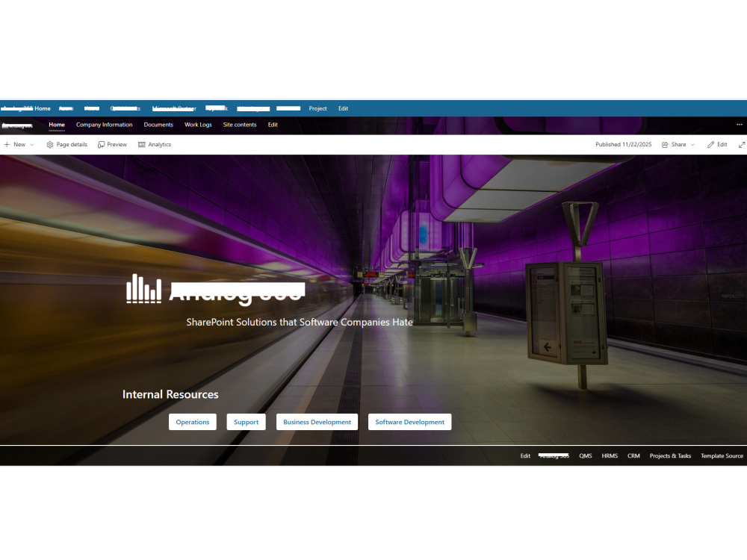747x560 pixels.
Task: Click the expand content arrows icon
Action: tap(742, 144)
